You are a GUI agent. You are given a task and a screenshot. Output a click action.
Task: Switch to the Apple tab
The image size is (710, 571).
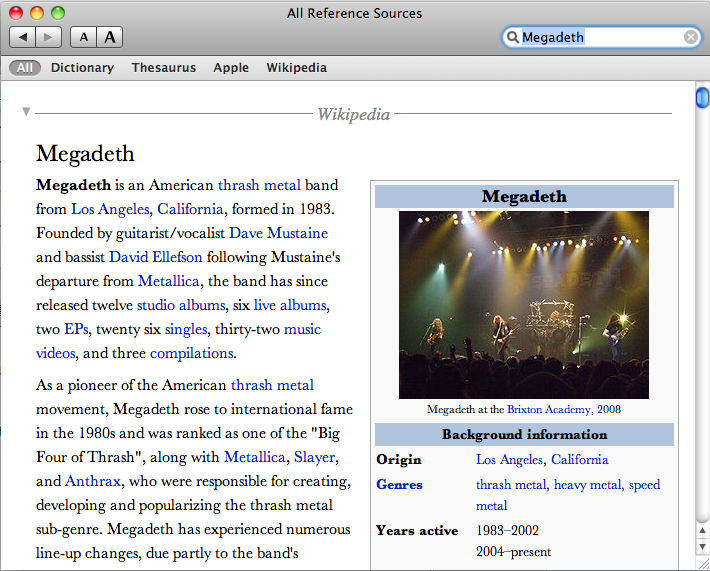tap(231, 68)
